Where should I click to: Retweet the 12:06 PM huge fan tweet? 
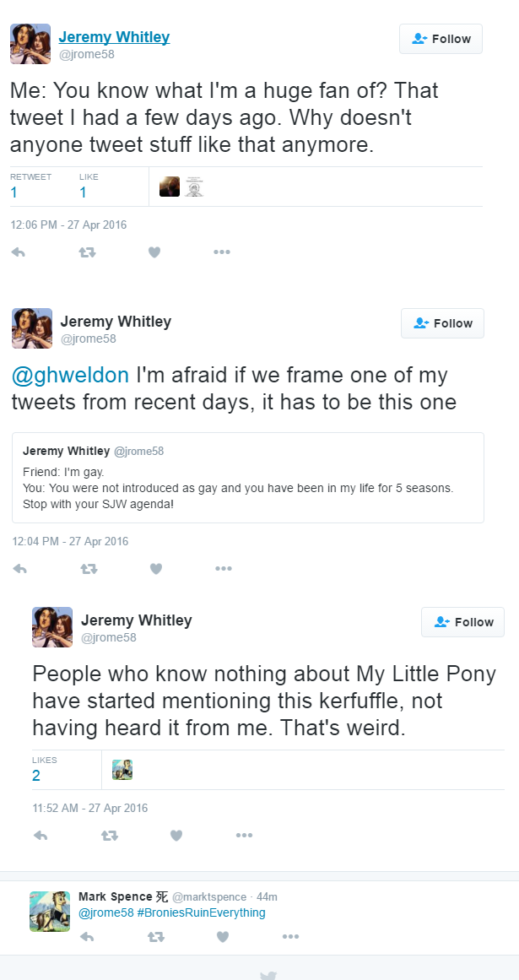coord(86,252)
